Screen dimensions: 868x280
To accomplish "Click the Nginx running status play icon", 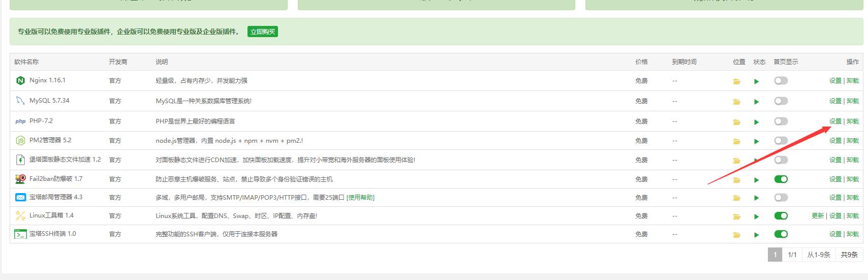I will coord(756,81).
